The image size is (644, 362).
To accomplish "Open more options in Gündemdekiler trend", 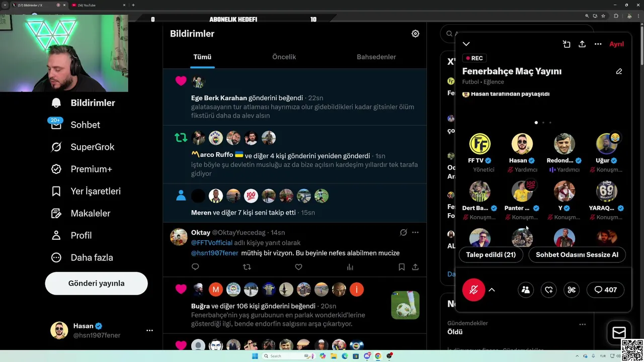I will 582,324.
